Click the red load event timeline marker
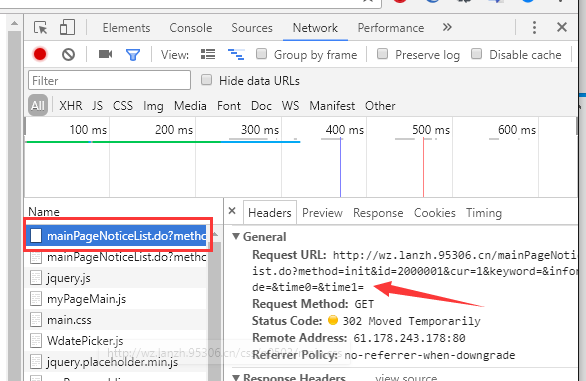 [423, 167]
